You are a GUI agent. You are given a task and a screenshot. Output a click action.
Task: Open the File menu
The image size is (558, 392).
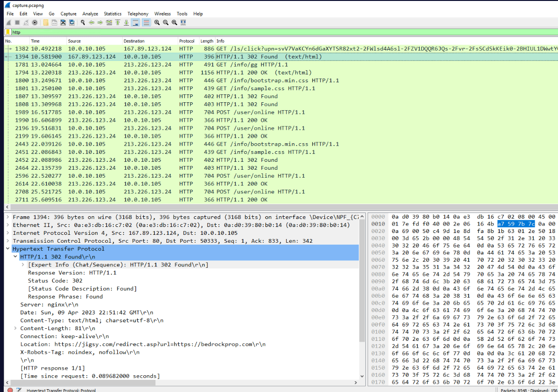tap(10, 13)
